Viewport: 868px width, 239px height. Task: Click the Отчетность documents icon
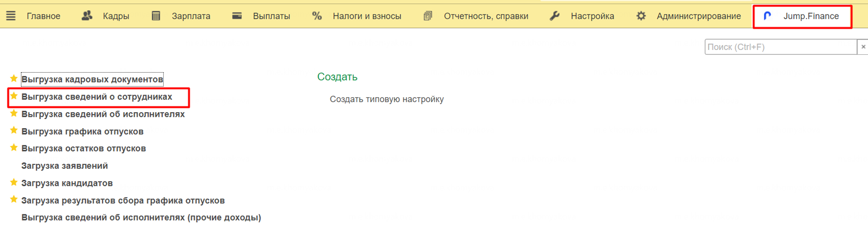coord(428,16)
